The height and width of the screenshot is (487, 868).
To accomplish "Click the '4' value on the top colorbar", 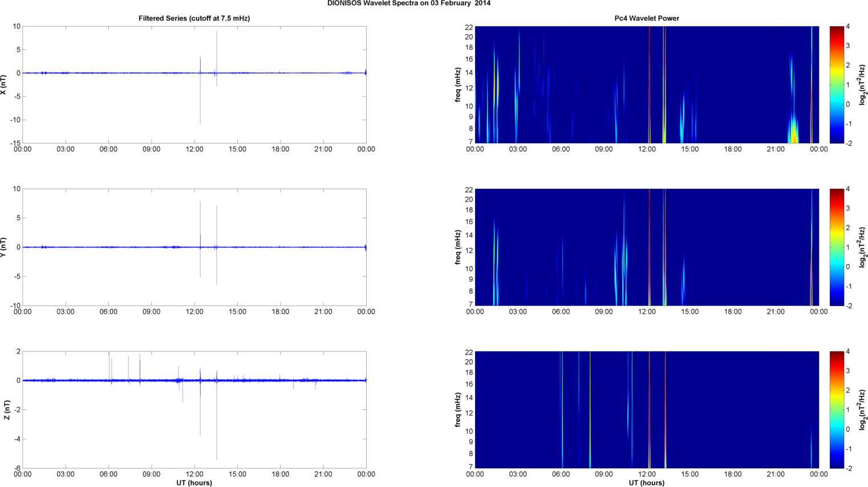I will [848, 27].
